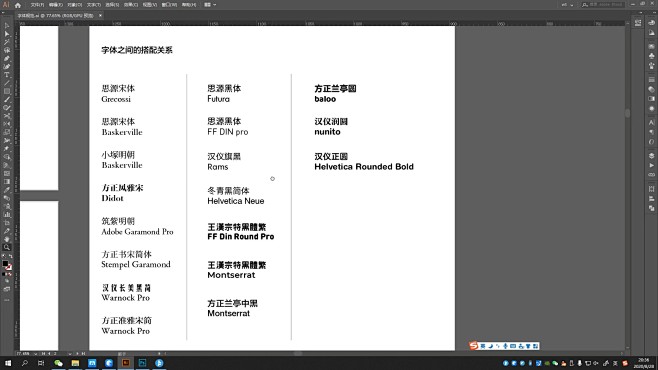Click the fill color swatch
Image resolution: width=658 pixels, height=370 pixels.
point(5,263)
